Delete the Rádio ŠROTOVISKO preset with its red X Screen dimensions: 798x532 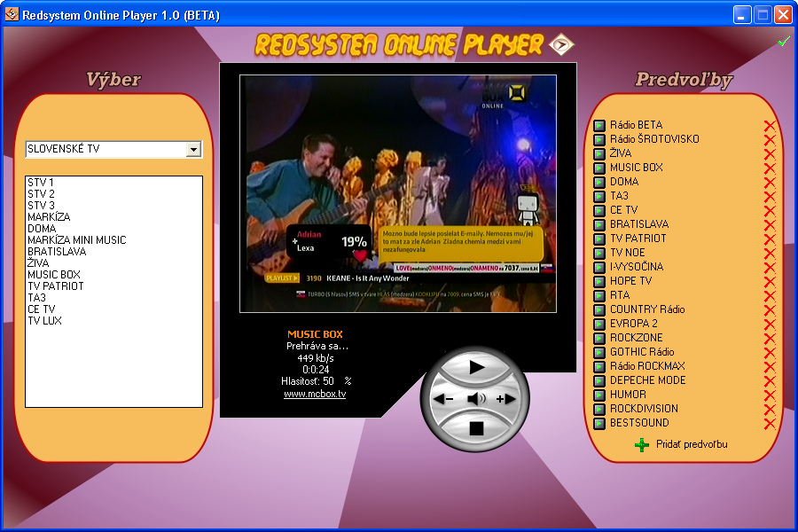(770, 140)
